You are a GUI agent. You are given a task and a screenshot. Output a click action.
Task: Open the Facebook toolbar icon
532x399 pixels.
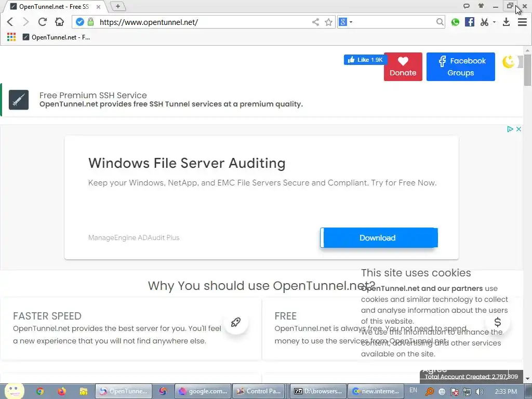click(470, 22)
